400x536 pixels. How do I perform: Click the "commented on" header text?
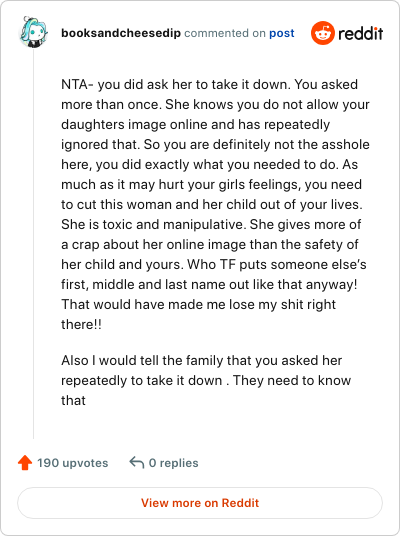pos(225,33)
